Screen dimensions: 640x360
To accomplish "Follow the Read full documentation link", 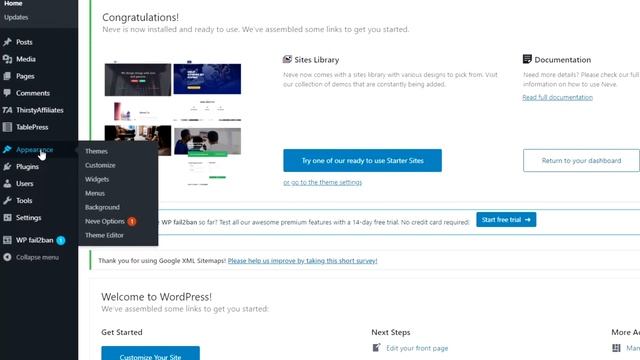I will click(x=558, y=98).
